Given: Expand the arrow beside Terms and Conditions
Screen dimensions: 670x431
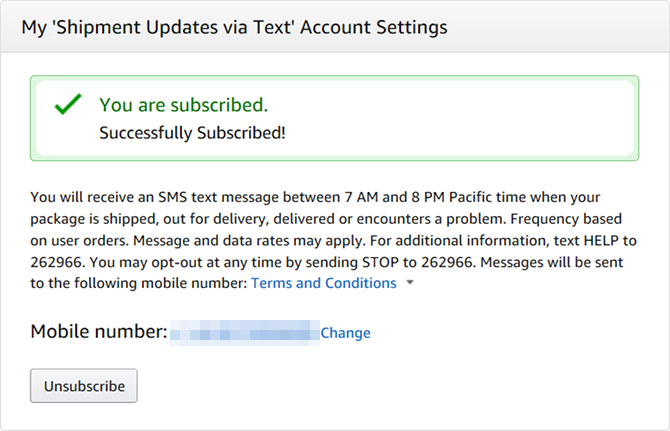Looking at the screenshot, I should tap(410, 284).
